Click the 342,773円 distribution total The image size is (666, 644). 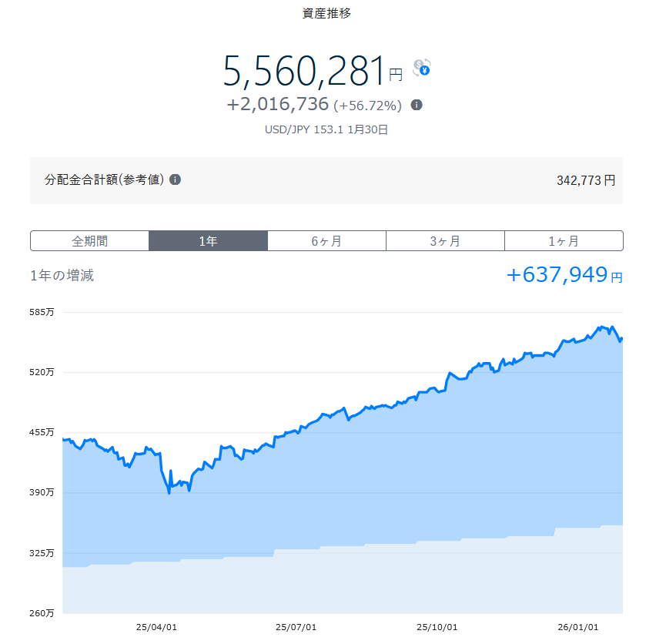click(585, 180)
